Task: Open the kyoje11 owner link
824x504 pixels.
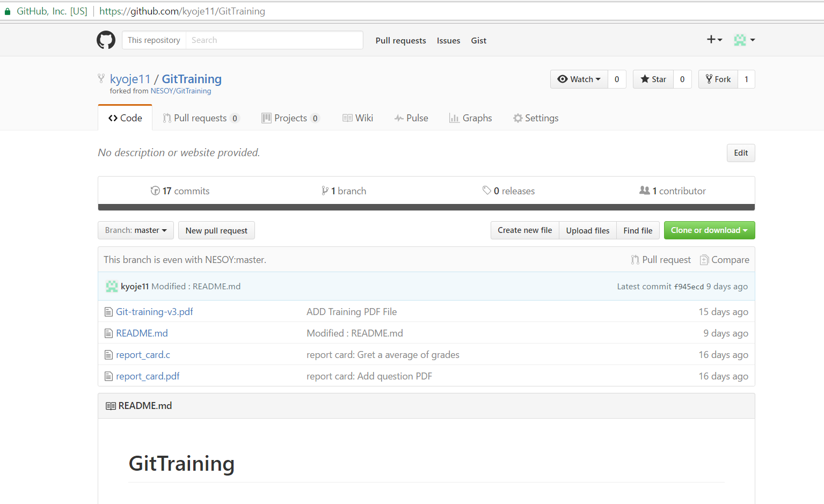Action: (x=130, y=79)
